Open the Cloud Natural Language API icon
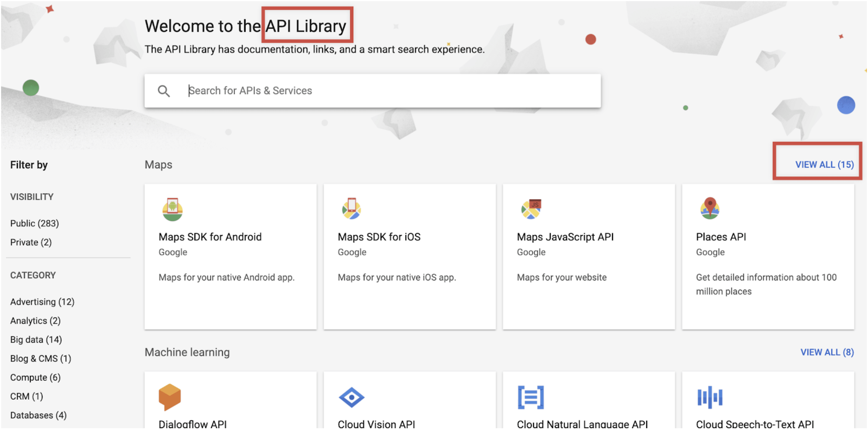The width and height of the screenshot is (868, 431). pos(531,397)
